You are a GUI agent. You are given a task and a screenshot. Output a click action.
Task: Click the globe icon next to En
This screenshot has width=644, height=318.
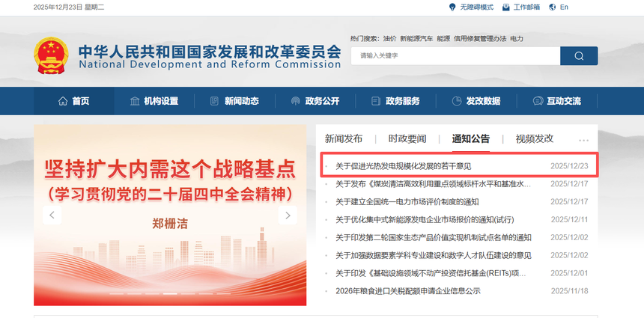coord(552,7)
